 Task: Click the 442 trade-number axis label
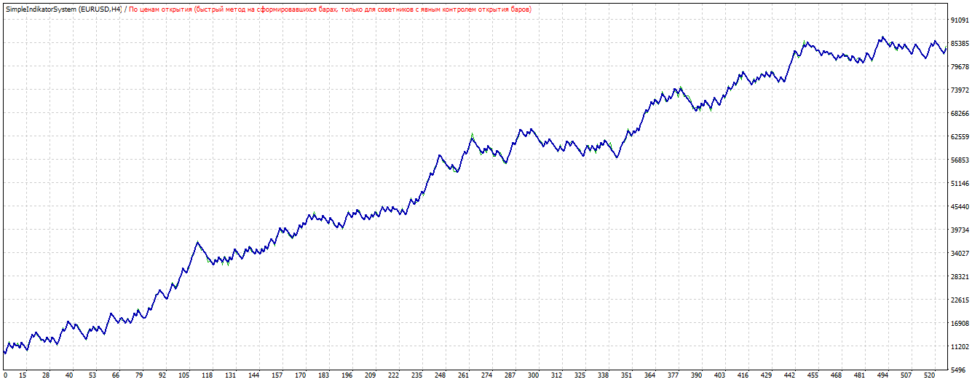coord(790,375)
